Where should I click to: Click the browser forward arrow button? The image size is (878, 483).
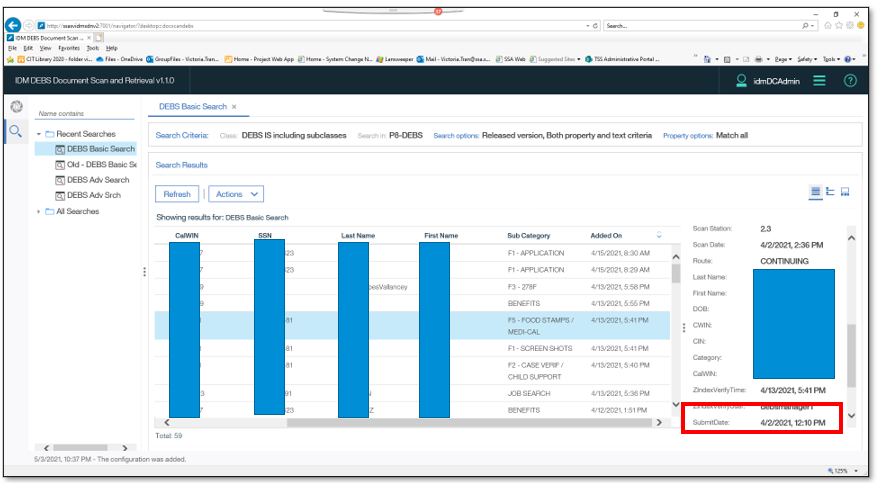click(x=29, y=26)
